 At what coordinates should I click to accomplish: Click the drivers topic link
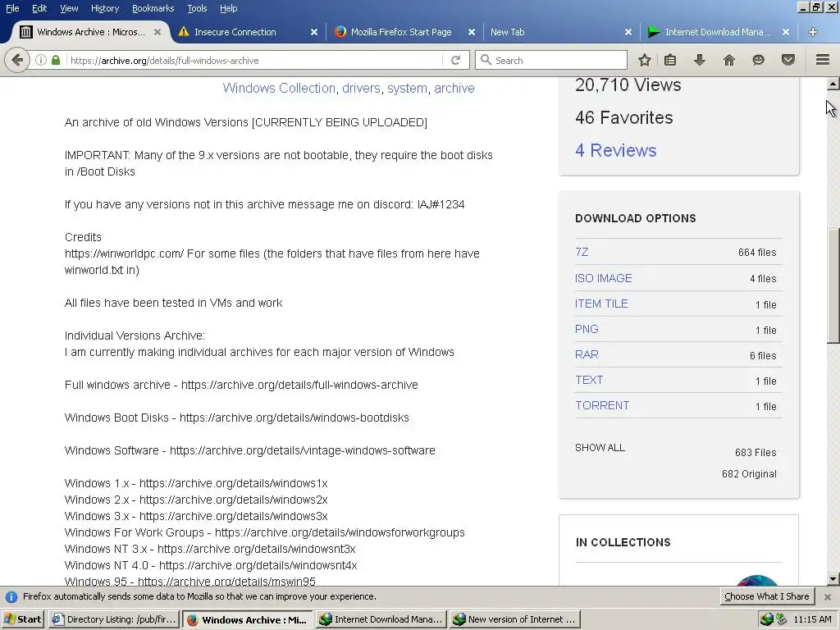(x=362, y=88)
